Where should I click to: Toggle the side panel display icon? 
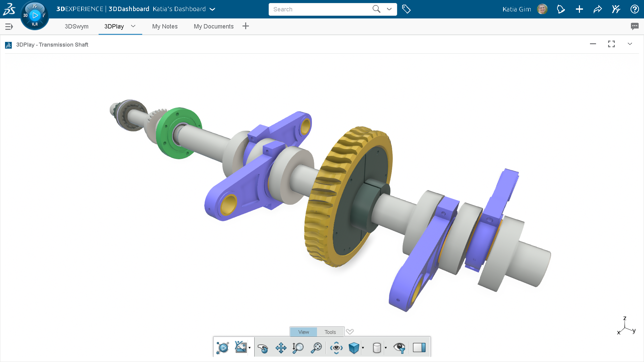[419, 348]
